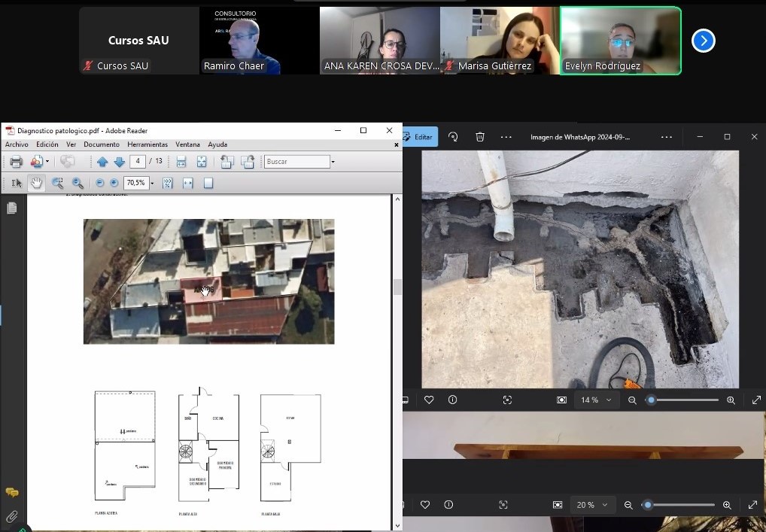Print the PDF in Adobe Reader

pos(16,162)
